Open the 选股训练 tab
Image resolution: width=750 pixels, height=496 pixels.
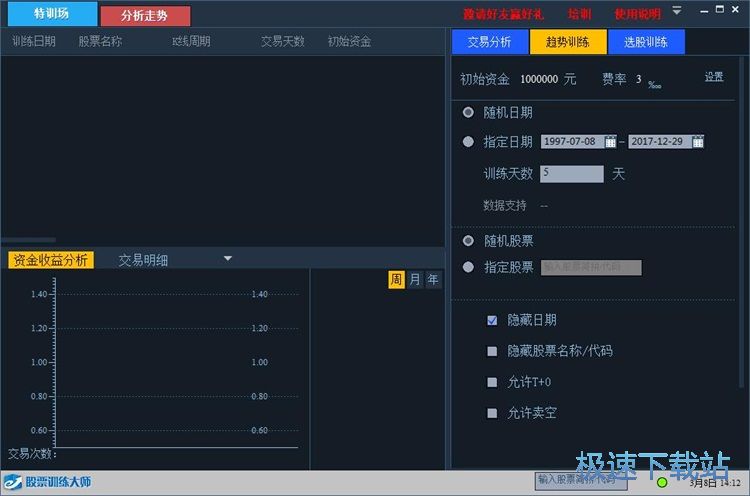(646, 42)
